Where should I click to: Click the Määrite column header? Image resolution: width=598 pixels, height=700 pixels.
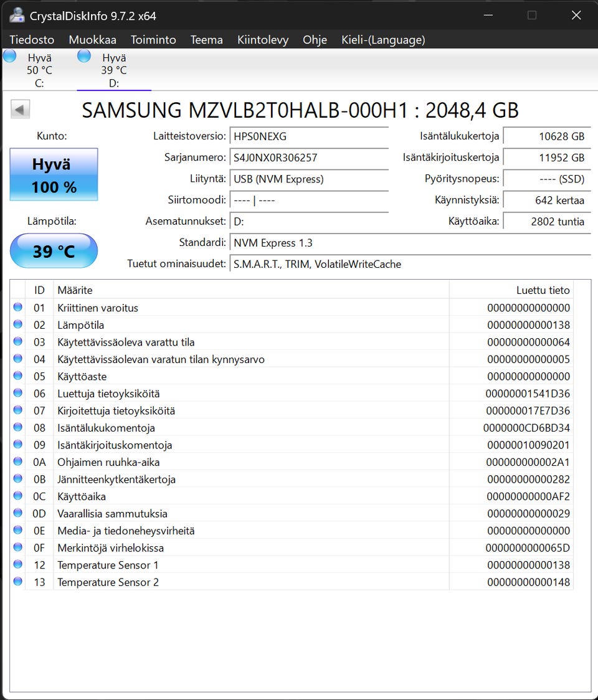tap(251, 290)
